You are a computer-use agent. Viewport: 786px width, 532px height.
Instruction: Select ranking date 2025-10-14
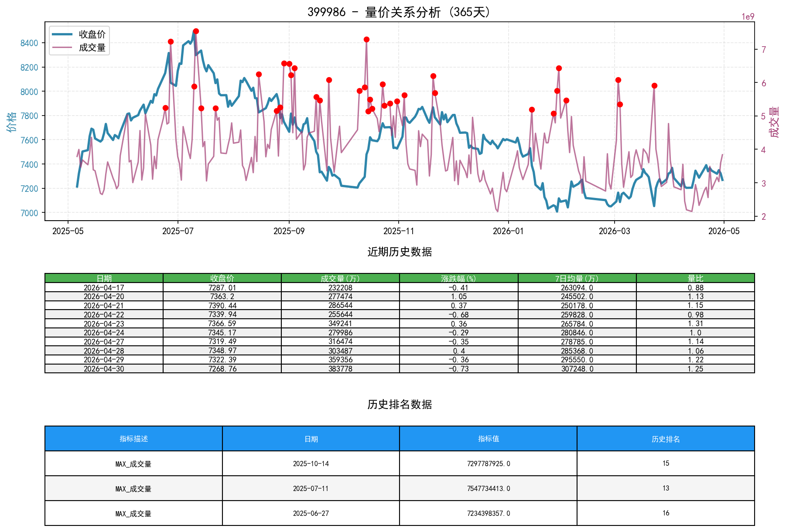click(x=311, y=464)
